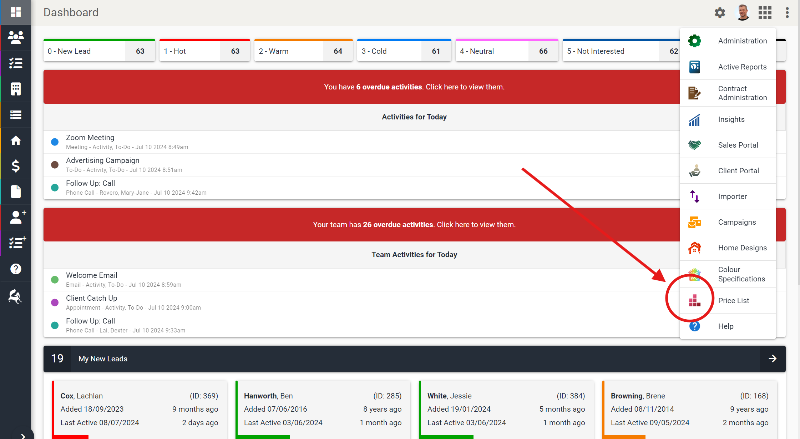Image resolution: width=800 pixels, height=439 pixels.
Task: Open Active Reports from apps menu
Action: [x=728, y=67]
